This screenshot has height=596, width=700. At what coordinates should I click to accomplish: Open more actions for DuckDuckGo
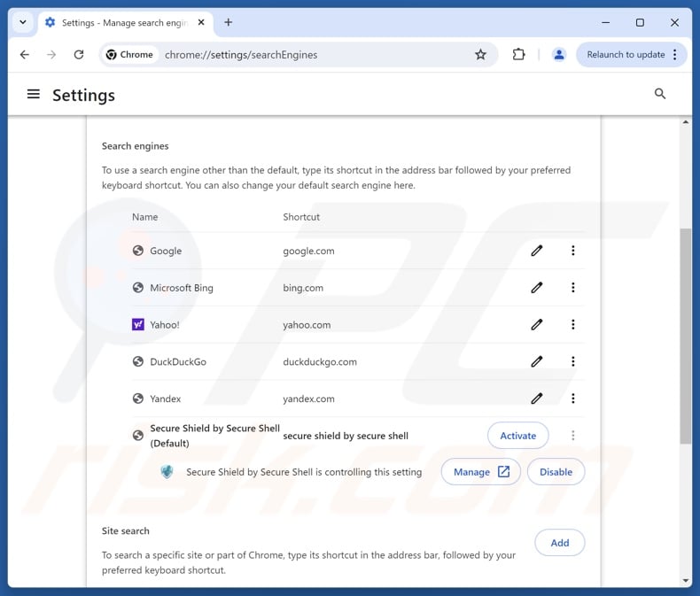pyautogui.click(x=572, y=361)
